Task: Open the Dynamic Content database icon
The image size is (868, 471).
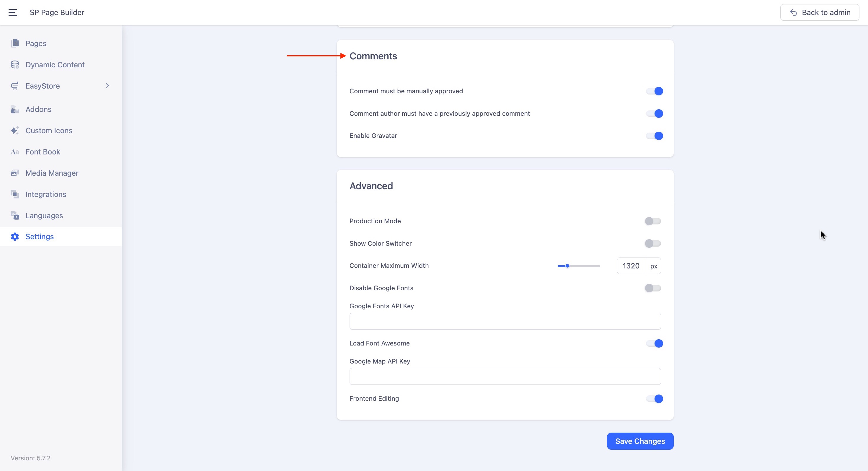Action: (15, 65)
